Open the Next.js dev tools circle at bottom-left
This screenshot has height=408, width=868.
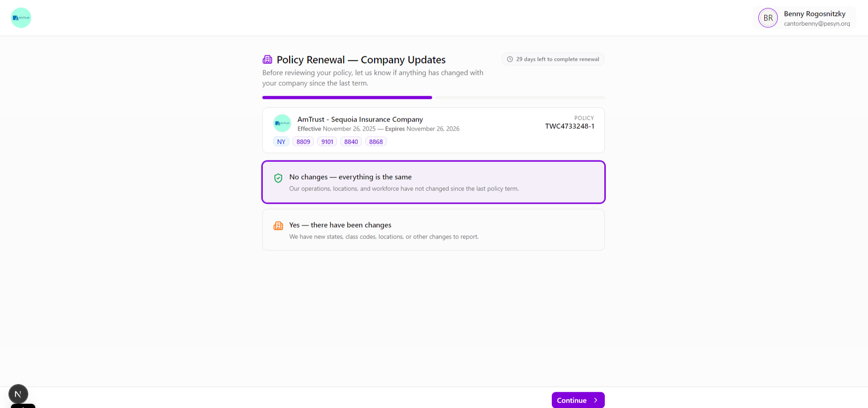[18, 393]
